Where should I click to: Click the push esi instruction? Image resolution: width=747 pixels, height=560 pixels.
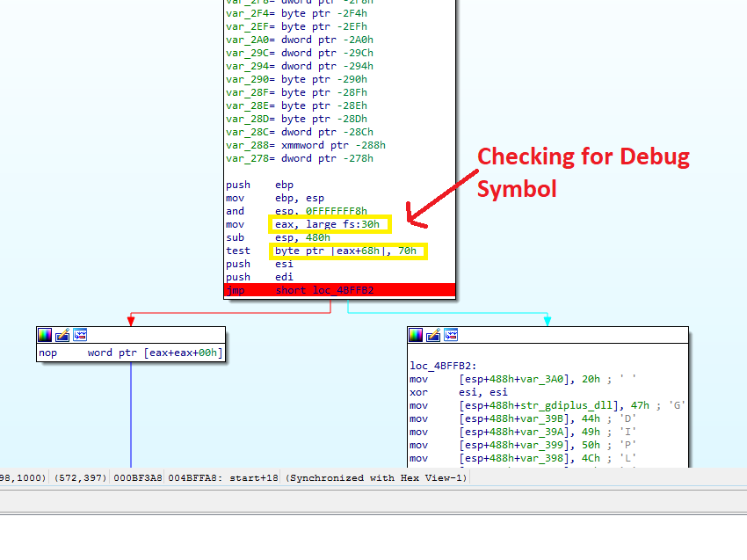coord(259,264)
